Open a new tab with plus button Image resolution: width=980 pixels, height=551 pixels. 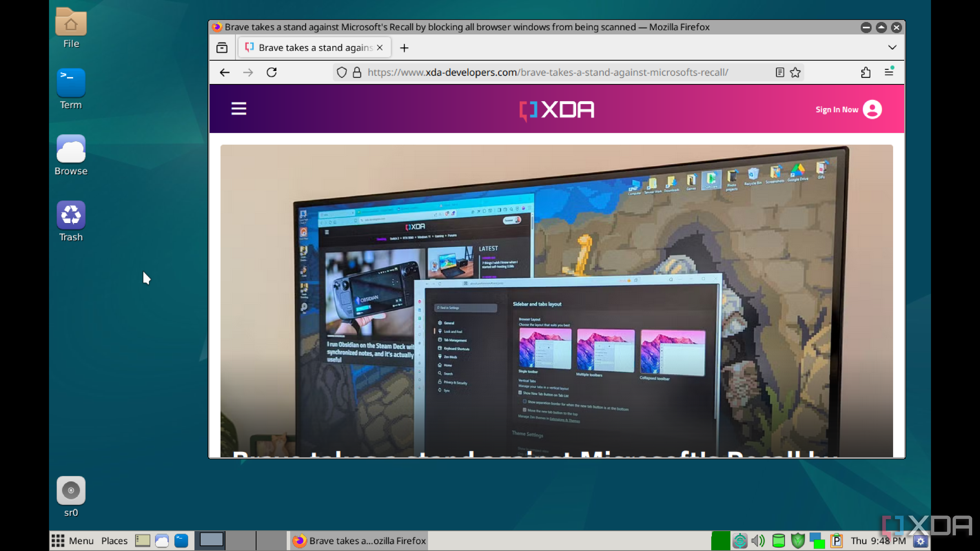pos(404,47)
